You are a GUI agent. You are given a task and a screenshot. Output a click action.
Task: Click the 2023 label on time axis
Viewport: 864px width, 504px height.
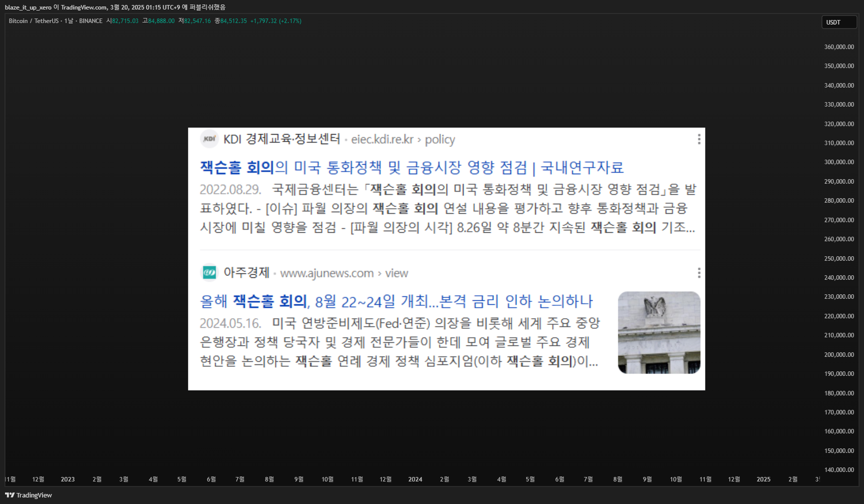pyautogui.click(x=68, y=479)
